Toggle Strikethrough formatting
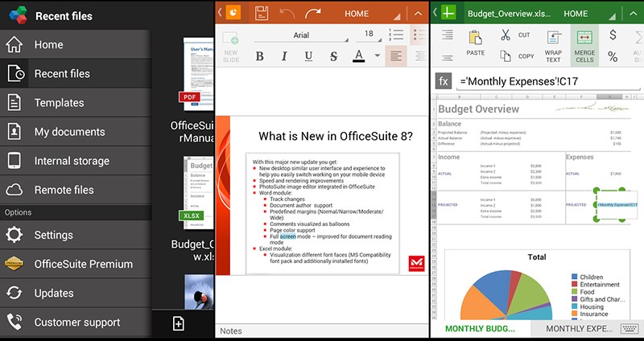Screen dimensions: 644x341 click(x=334, y=56)
